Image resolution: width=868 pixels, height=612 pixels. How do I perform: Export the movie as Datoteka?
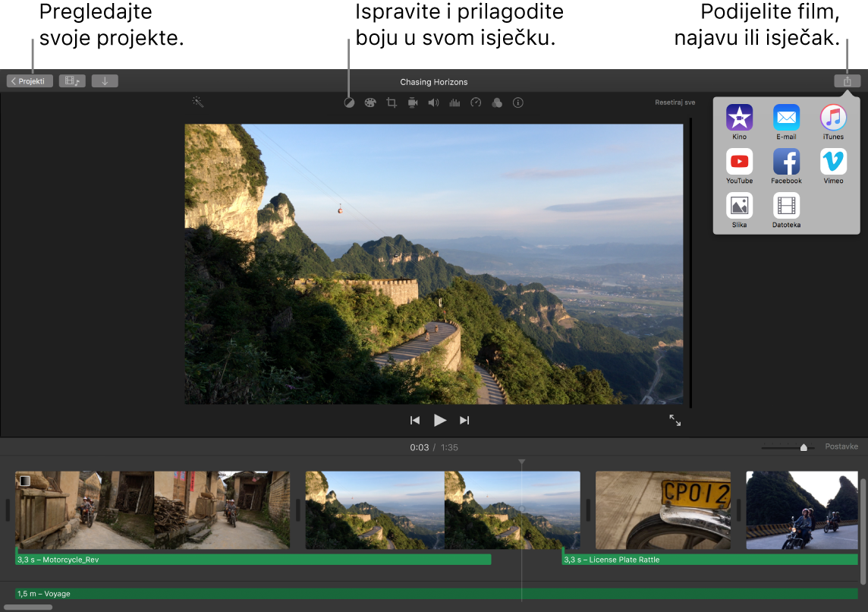pyautogui.click(x=786, y=207)
